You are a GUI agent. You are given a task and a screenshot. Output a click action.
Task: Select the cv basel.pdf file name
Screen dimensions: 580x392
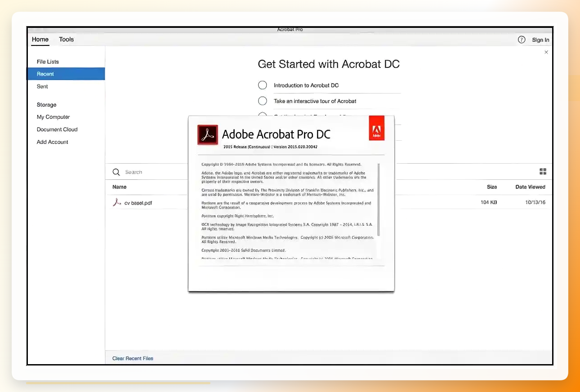(x=138, y=203)
